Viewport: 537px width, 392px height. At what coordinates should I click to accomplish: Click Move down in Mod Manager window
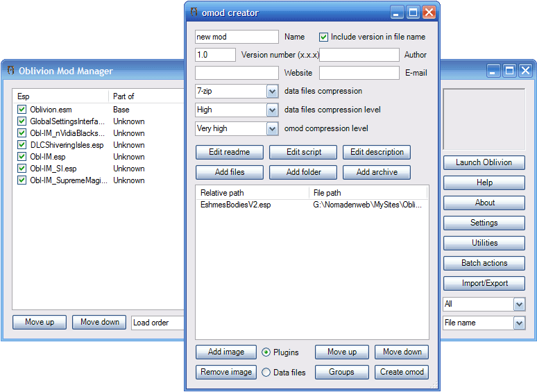click(x=99, y=322)
